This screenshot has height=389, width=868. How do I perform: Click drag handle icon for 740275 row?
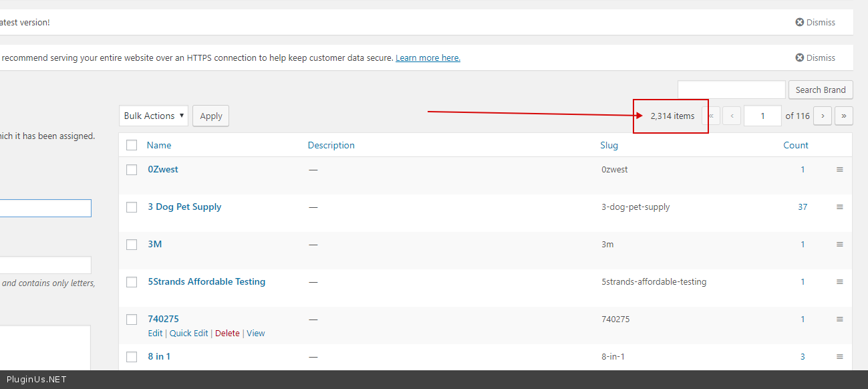click(840, 319)
